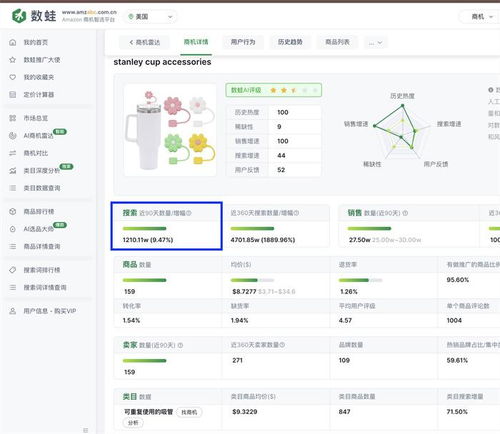Click the 可重复使用的吸管 category name

point(148,412)
